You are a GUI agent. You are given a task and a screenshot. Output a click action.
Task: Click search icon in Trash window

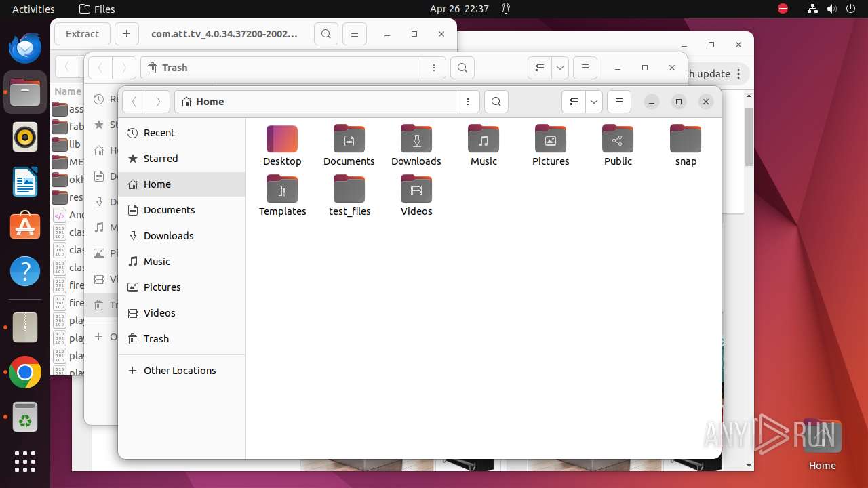pyautogui.click(x=462, y=68)
